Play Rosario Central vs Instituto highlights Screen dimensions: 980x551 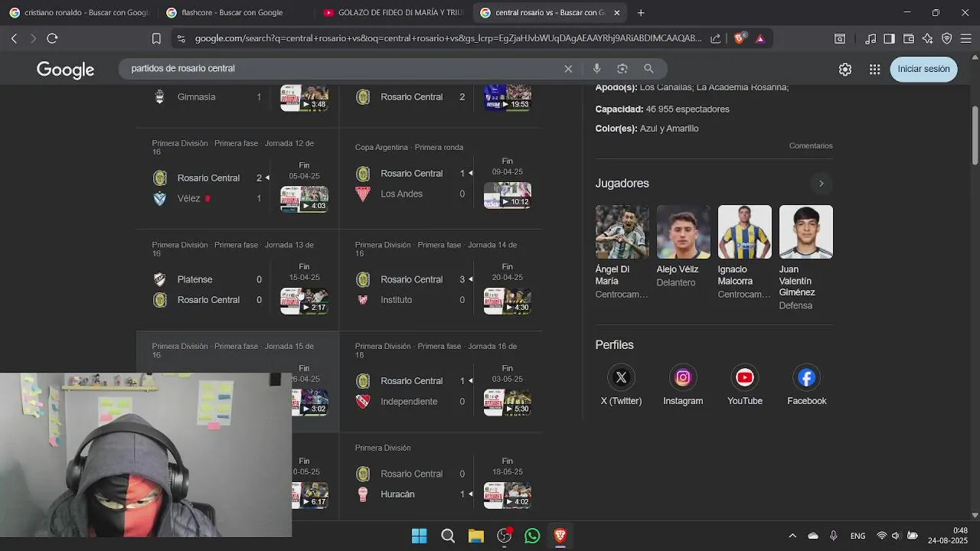pyautogui.click(x=507, y=301)
